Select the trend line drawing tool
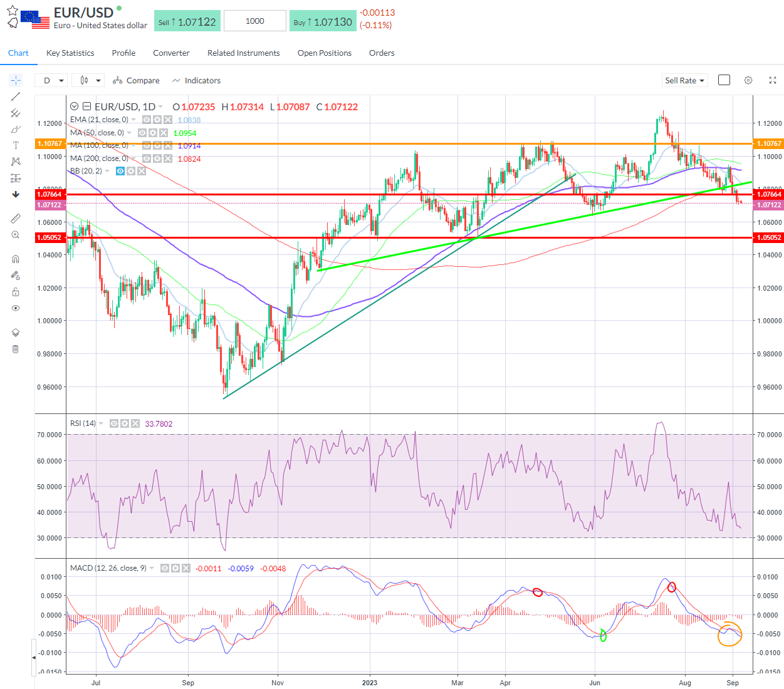 [15, 96]
